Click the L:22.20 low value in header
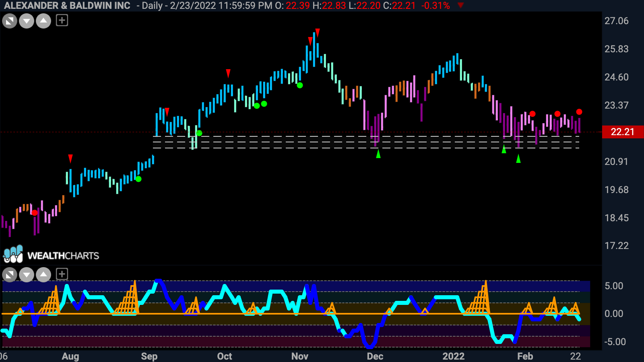This screenshot has width=644, height=362. click(365, 6)
